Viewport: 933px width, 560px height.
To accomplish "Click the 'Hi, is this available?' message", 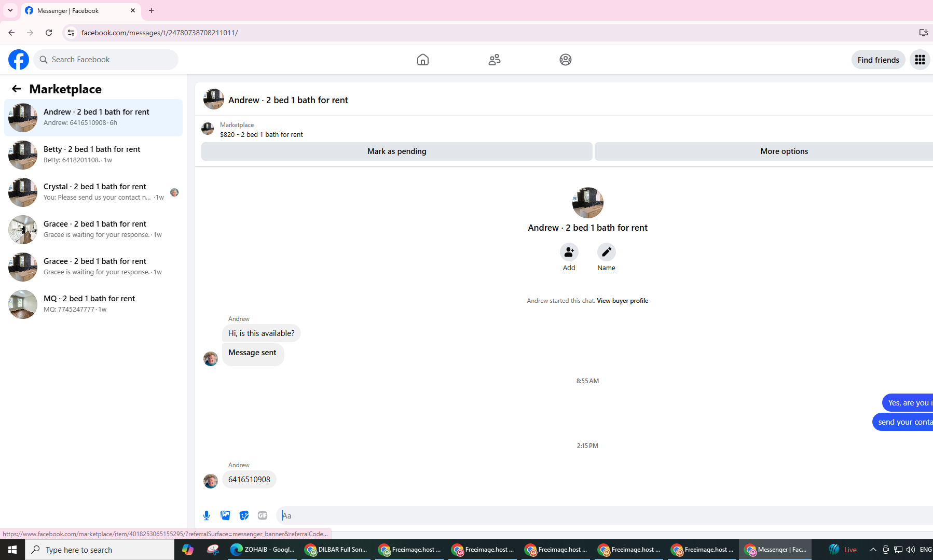I will click(262, 333).
